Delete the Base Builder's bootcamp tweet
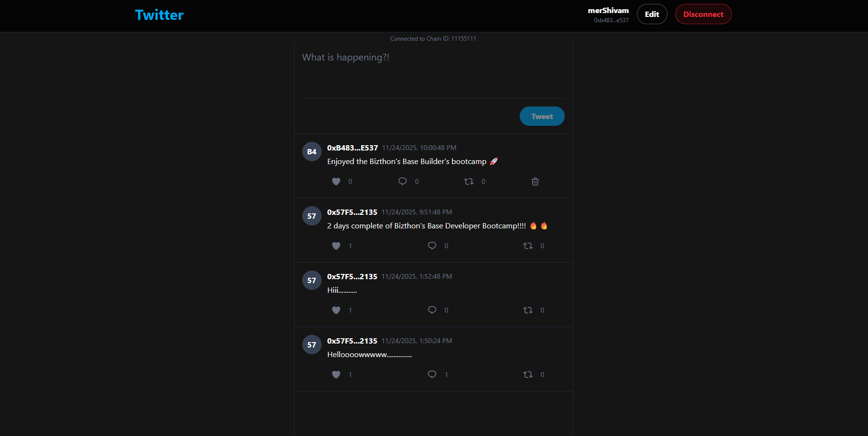Image resolution: width=868 pixels, height=436 pixels. coord(535,181)
